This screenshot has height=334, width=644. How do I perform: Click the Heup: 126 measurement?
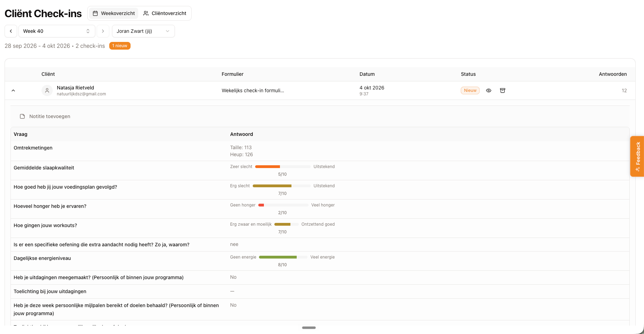(242, 154)
